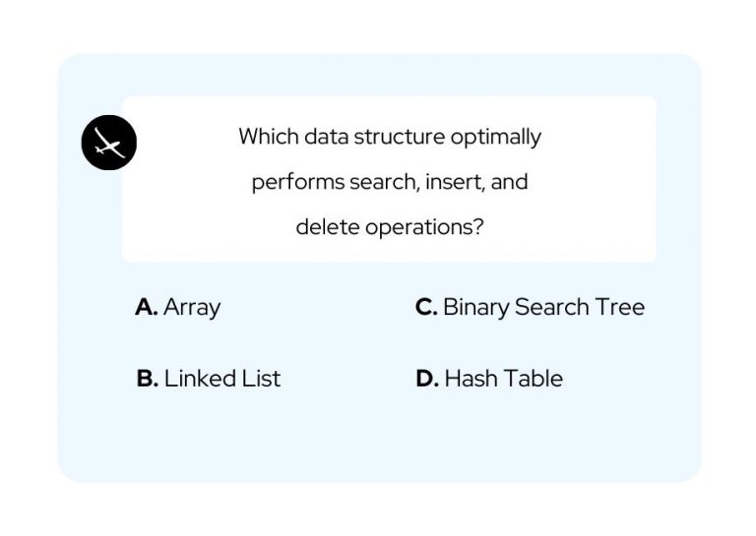756x536 pixels.
Task: Select answer D. Hash Table
Action: click(x=489, y=378)
